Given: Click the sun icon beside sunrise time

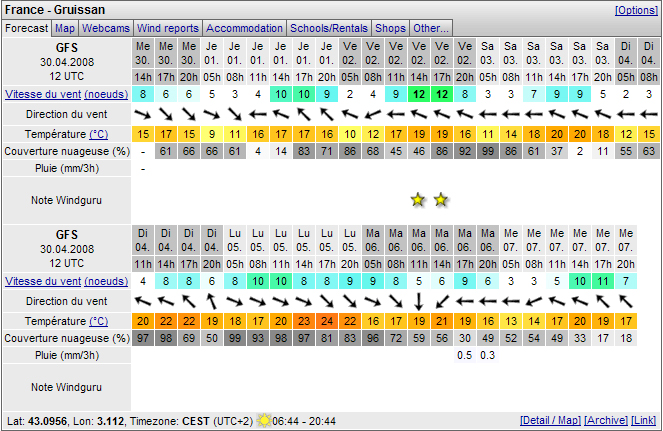Looking at the screenshot, I should 263,422.
